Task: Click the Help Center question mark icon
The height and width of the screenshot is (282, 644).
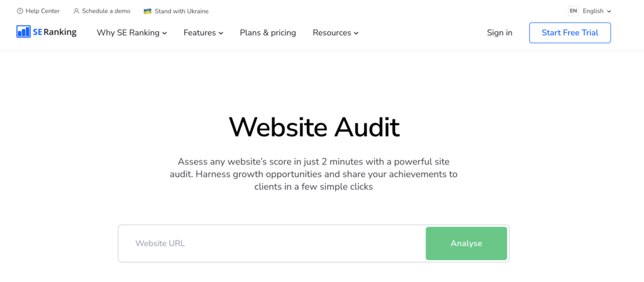Action: 20,11
